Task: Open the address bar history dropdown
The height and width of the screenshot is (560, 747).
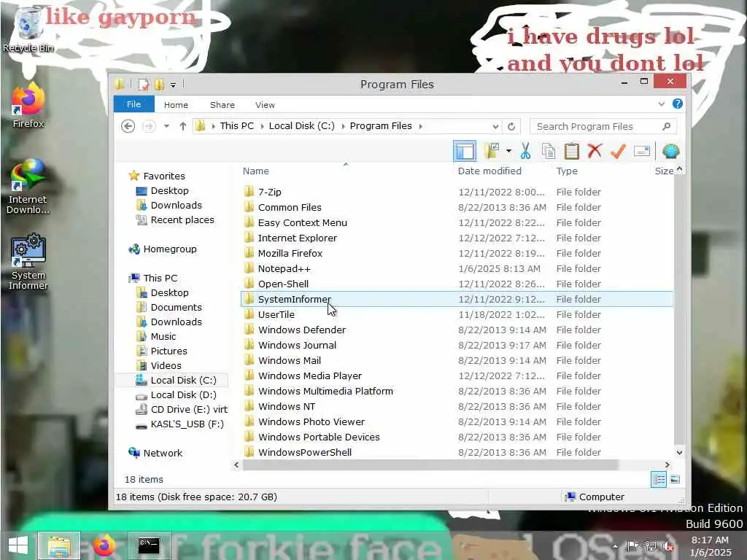Action: [495, 126]
